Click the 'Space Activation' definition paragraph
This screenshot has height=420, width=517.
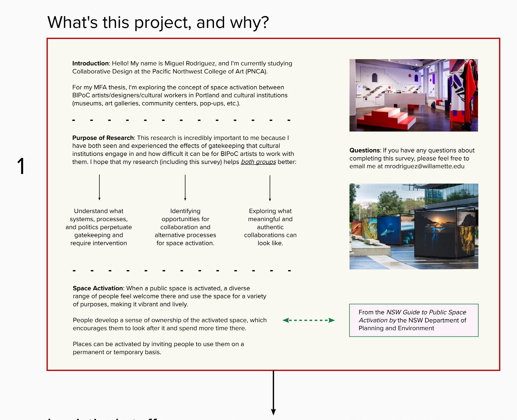tap(169, 296)
